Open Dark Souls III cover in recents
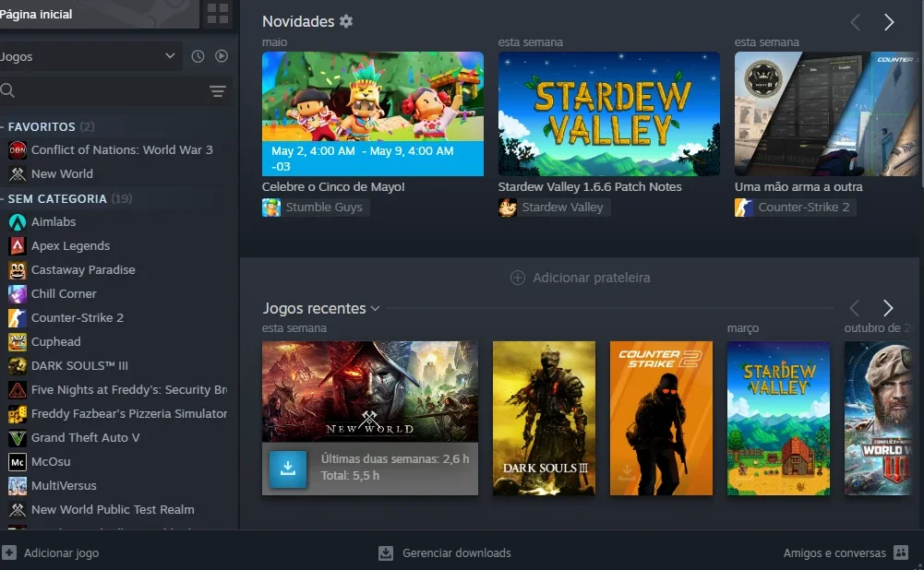 (x=544, y=418)
